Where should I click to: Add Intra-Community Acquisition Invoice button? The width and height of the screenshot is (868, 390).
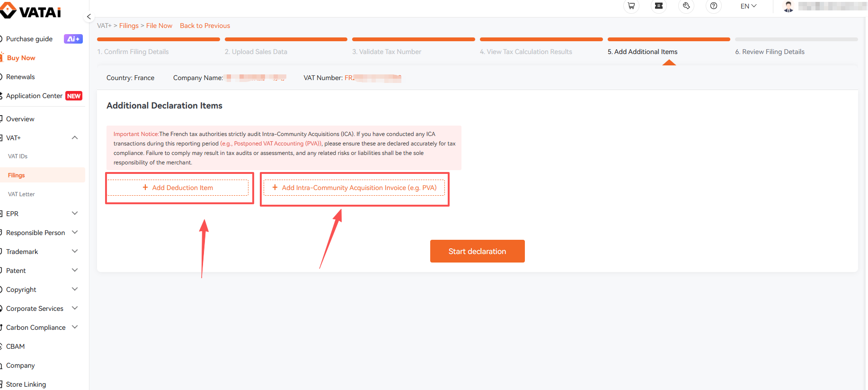[x=354, y=188]
